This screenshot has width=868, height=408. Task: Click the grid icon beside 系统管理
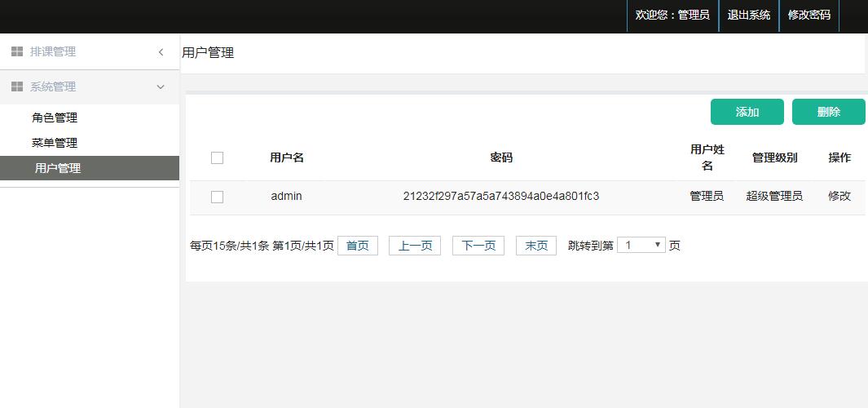click(17, 86)
